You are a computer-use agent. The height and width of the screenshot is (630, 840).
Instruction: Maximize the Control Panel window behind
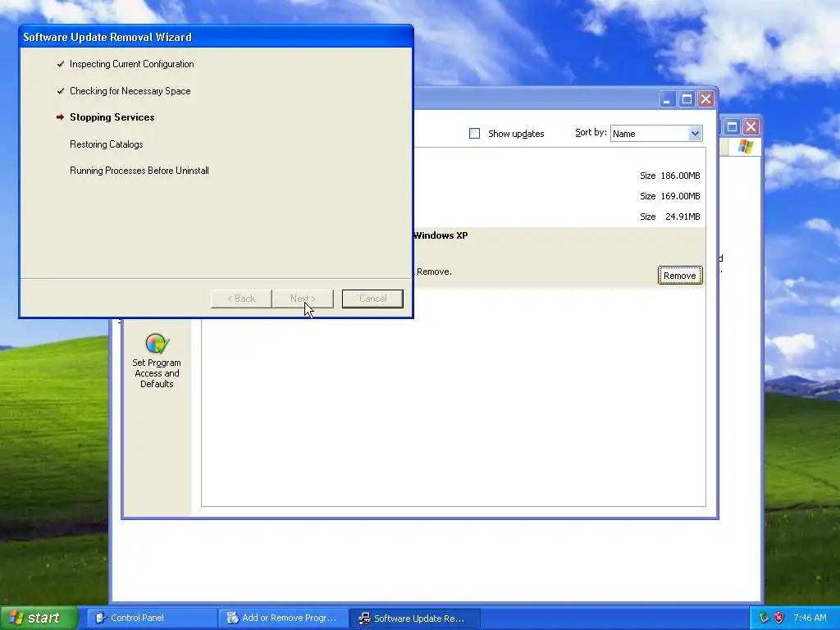click(x=732, y=127)
